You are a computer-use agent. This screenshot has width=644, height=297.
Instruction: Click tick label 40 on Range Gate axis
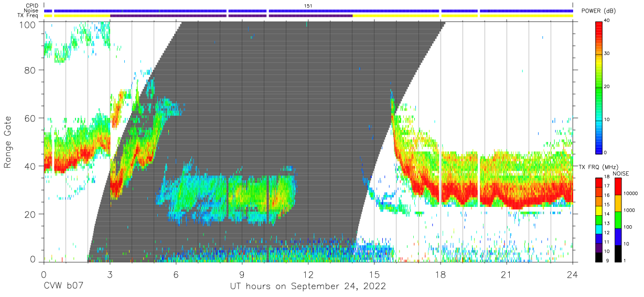point(31,166)
